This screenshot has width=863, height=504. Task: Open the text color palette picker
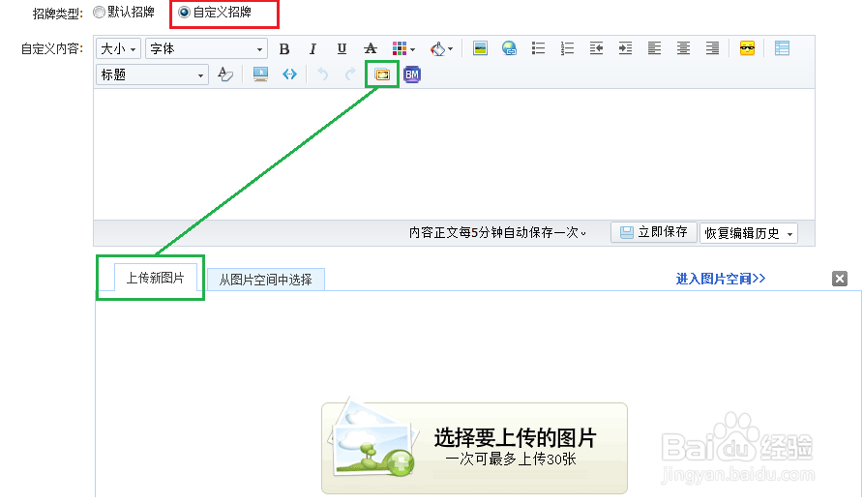[403, 49]
